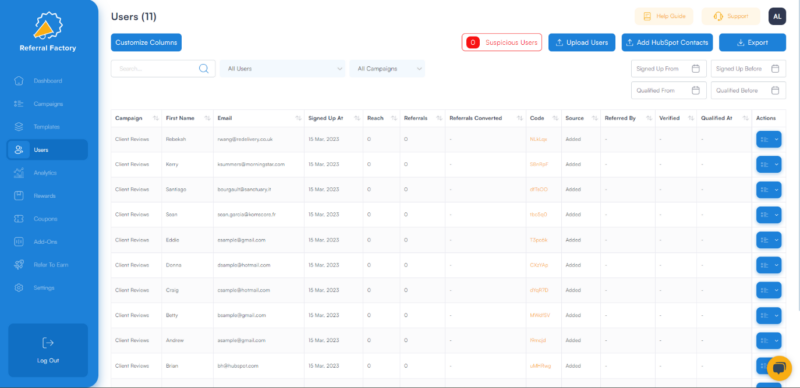Open the Signed Up From calendar icon

tap(695, 68)
